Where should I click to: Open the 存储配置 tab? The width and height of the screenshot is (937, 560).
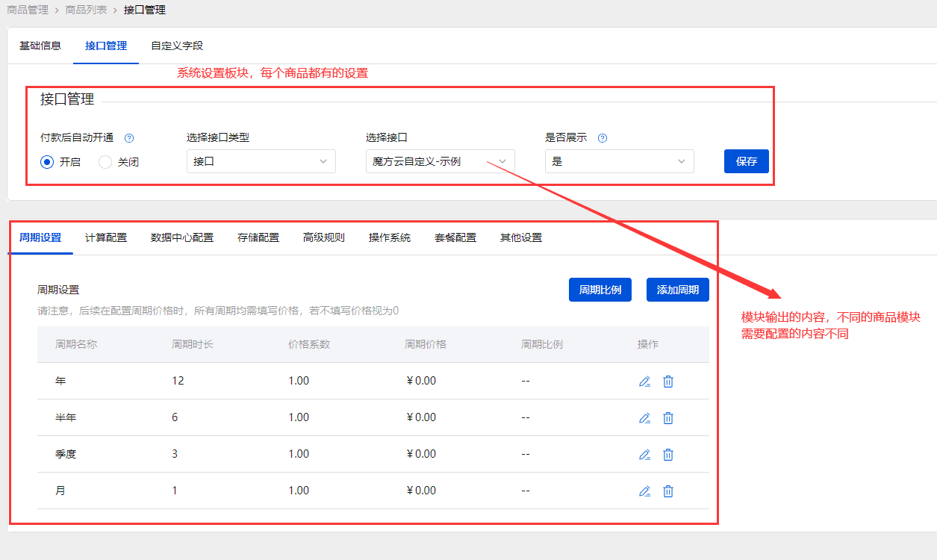(x=258, y=237)
